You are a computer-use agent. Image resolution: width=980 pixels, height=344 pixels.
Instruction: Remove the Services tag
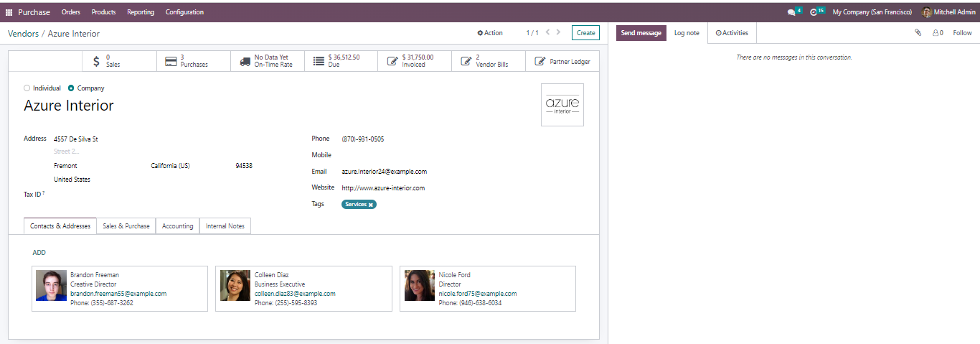[371, 205]
